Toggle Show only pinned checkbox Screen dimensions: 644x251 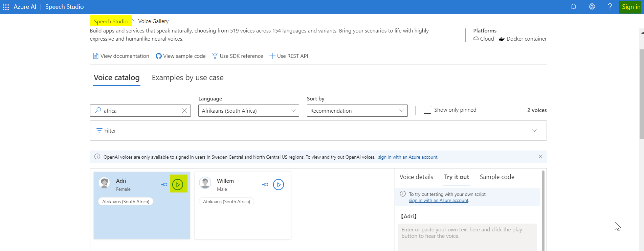[x=427, y=110]
